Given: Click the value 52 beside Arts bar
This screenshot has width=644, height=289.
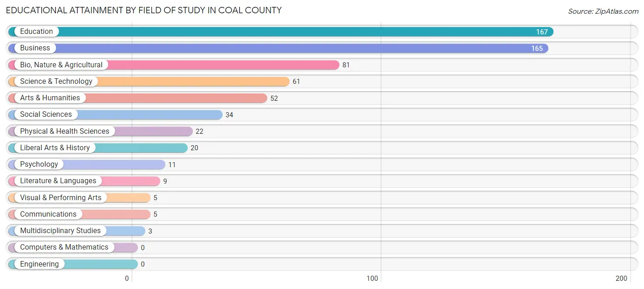Looking at the screenshot, I should [x=274, y=98].
